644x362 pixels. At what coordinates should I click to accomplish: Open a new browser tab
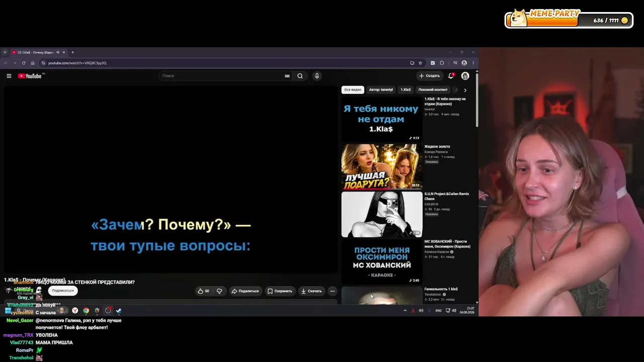click(72, 52)
